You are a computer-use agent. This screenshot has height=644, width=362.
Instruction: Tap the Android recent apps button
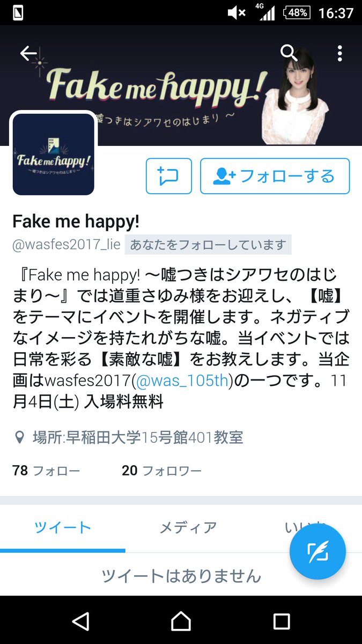click(282, 621)
